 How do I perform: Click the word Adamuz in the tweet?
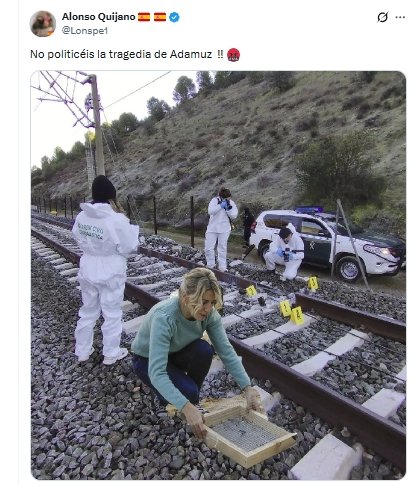click(191, 54)
